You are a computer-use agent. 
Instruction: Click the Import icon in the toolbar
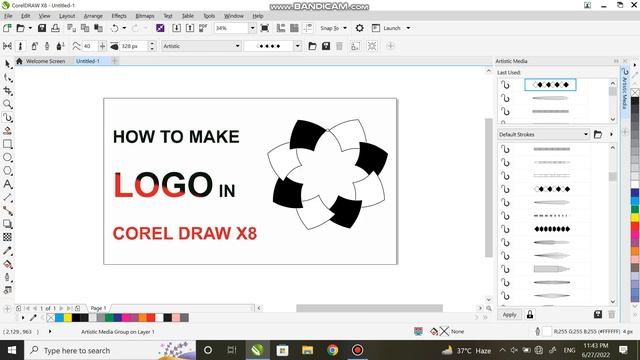pyautogui.click(x=176, y=28)
